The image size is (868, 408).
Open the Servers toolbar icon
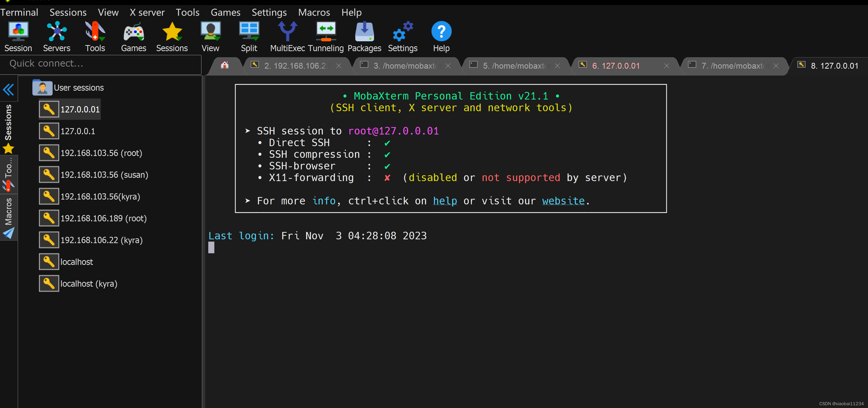(x=57, y=36)
